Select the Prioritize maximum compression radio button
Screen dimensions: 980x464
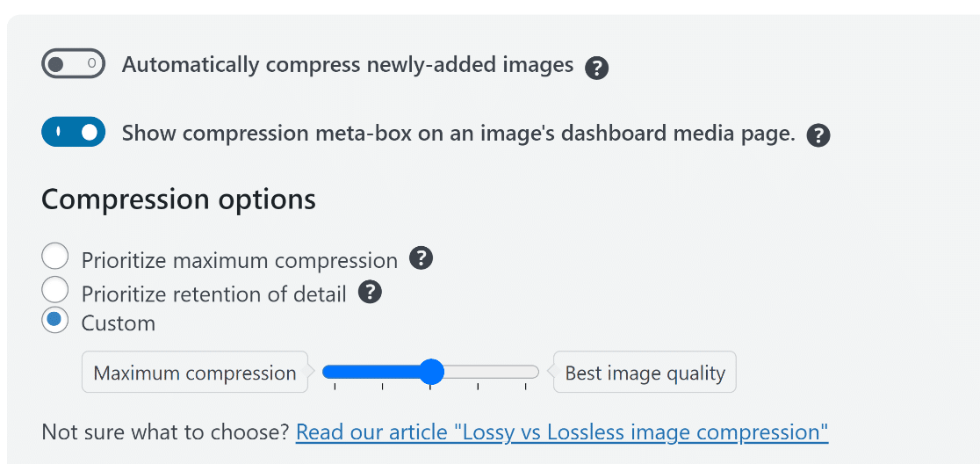click(55, 257)
